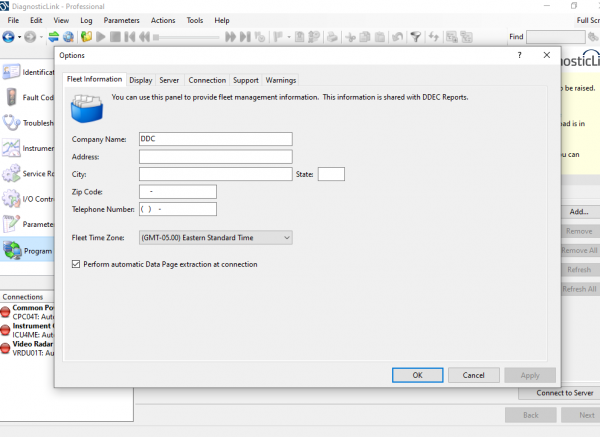Click the Program sidebar icon
The width and height of the screenshot is (600, 437).
pos(12,251)
